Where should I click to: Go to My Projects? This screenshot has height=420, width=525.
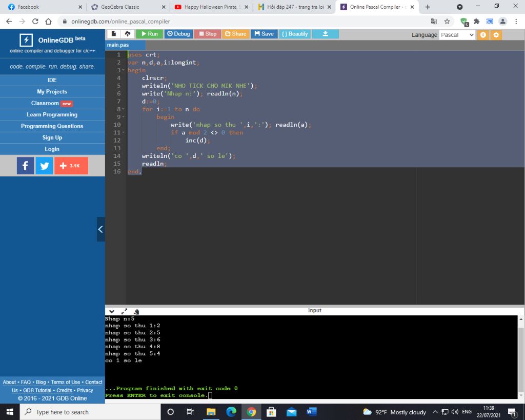click(52, 92)
